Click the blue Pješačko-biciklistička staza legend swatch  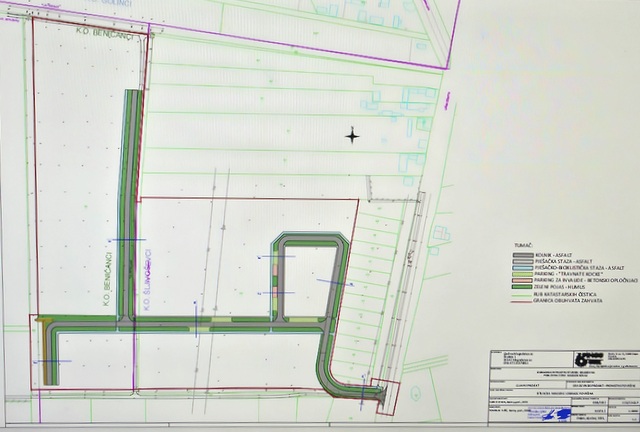521,269
